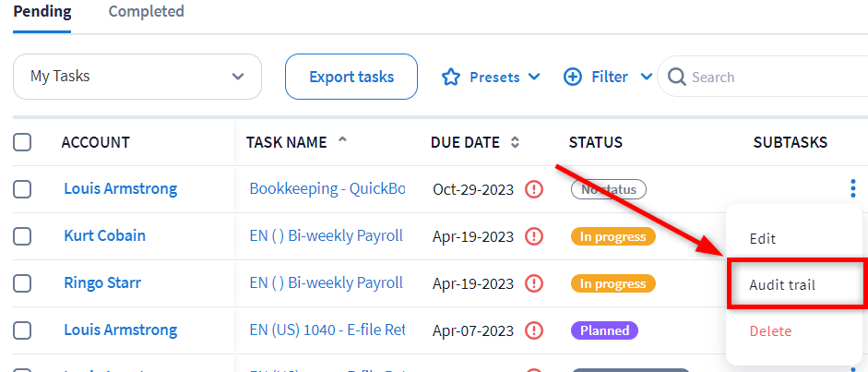Image resolution: width=868 pixels, height=372 pixels.
Task: Expand the Filter dropdown chevron
Action: [646, 78]
